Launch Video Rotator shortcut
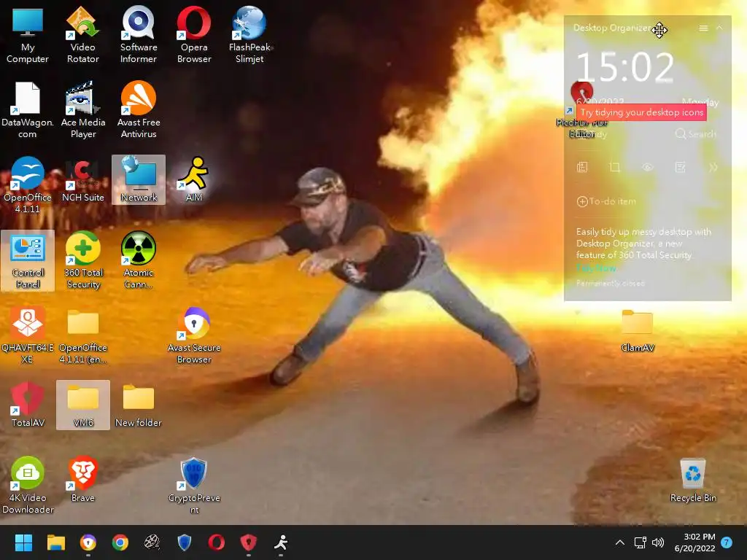This screenshot has width=747, height=560. [x=83, y=34]
